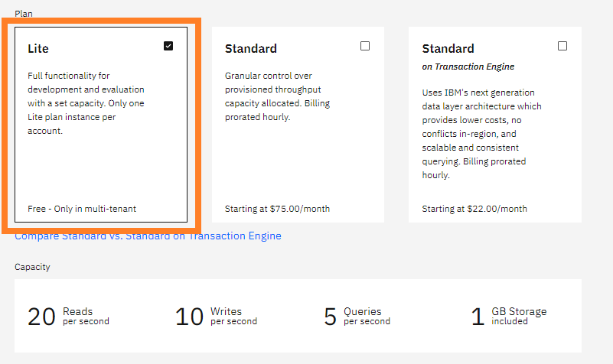Click the Plan section label
Screen dimensions: 613x364
click(23, 14)
